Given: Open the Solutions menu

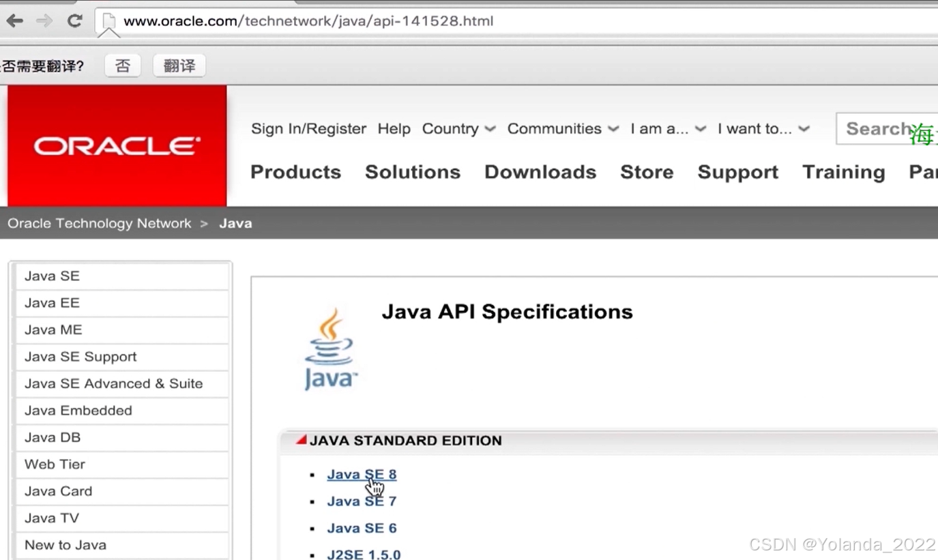Looking at the screenshot, I should tap(413, 172).
